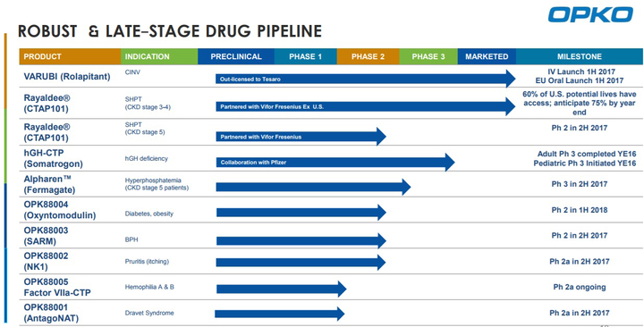Click the Alpharen progress arrow

pos(313,187)
